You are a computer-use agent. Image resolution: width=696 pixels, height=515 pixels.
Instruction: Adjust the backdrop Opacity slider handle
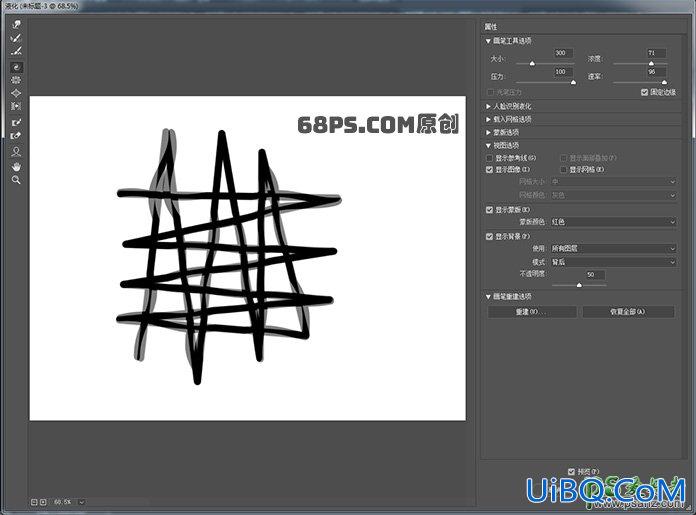click(x=579, y=285)
